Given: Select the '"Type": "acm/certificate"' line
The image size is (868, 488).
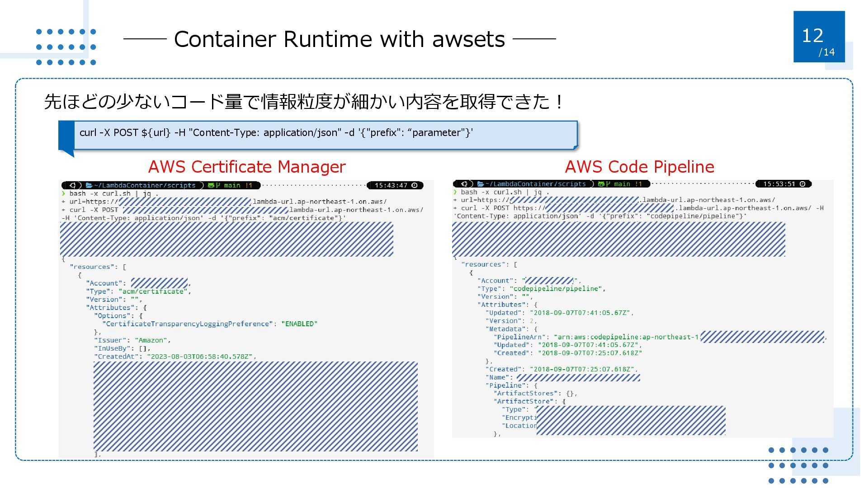Looking at the screenshot, I should [x=138, y=291].
